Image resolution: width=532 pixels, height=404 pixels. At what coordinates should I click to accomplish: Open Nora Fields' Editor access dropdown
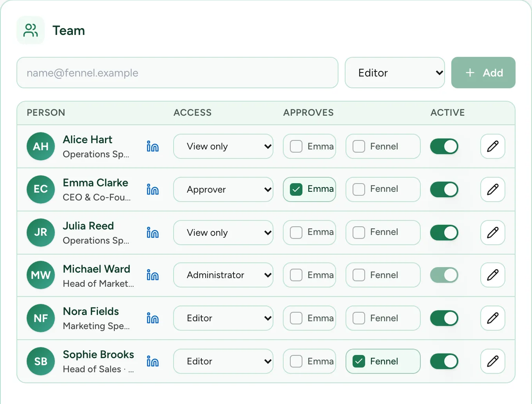(x=223, y=318)
